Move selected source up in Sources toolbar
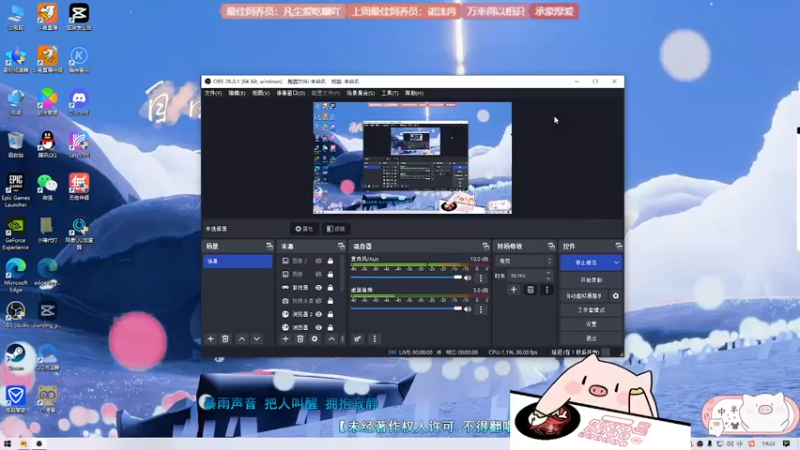The image size is (800, 450). click(332, 339)
